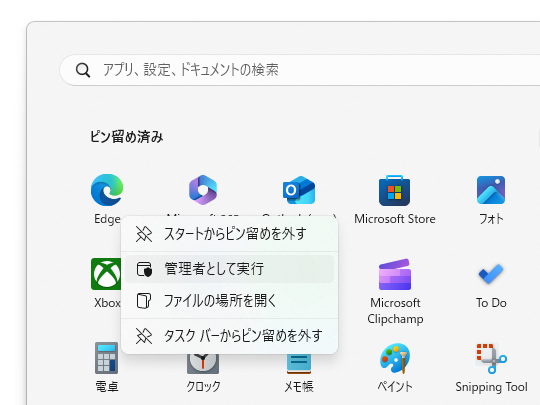540x405 pixels.
Task: Open the To Do app icon
Action: 491,274
